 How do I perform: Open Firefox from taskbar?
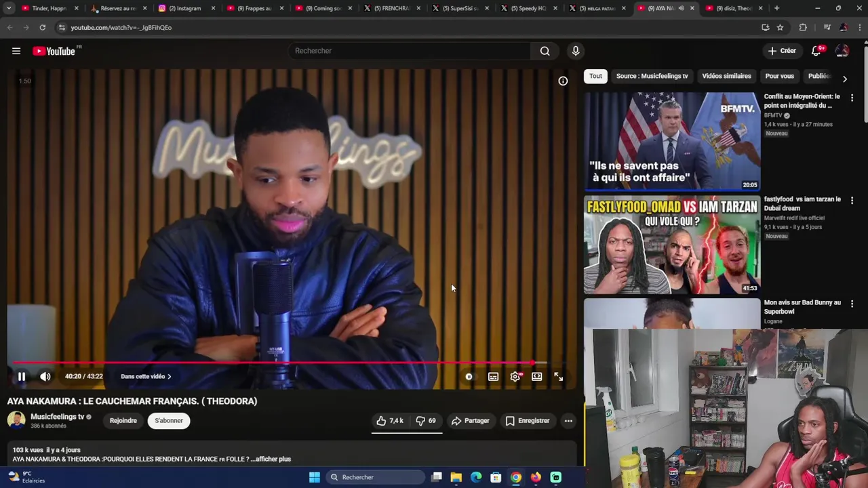click(536, 477)
